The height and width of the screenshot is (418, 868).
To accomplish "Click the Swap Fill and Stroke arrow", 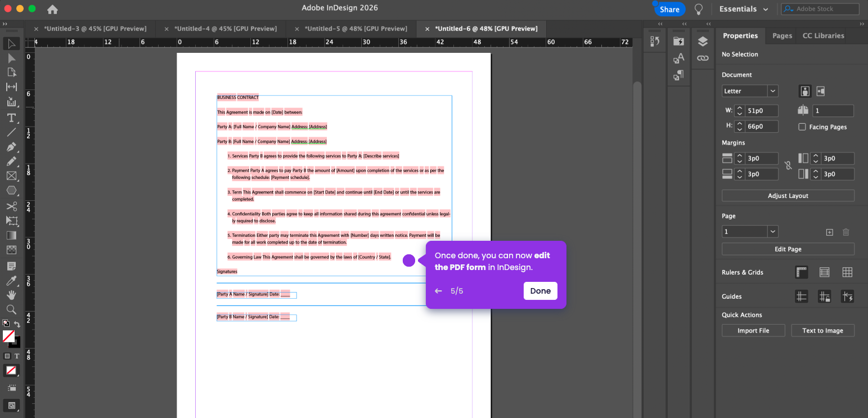I will [17, 324].
